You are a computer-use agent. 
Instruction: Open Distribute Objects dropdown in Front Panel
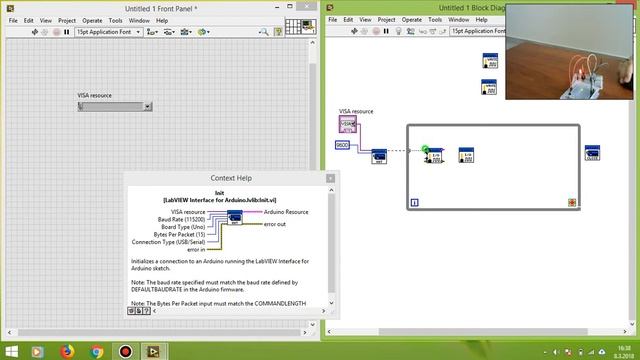pos(169,32)
